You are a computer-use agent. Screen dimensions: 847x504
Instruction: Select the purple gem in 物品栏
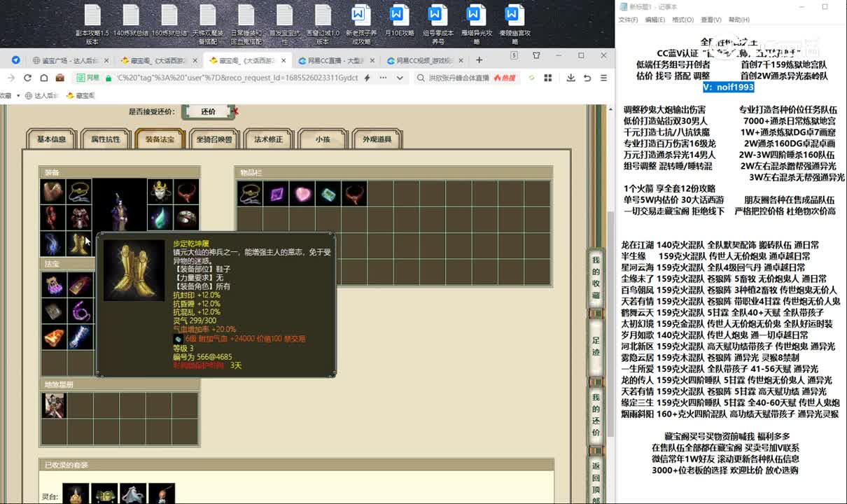click(276, 194)
